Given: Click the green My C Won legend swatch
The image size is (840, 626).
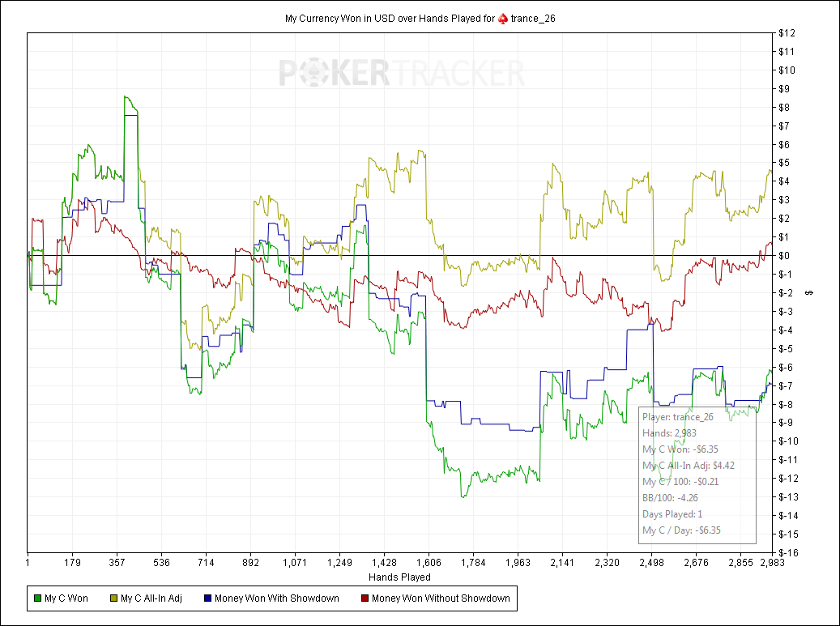Looking at the screenshot, I should click(x=37, y=598).
